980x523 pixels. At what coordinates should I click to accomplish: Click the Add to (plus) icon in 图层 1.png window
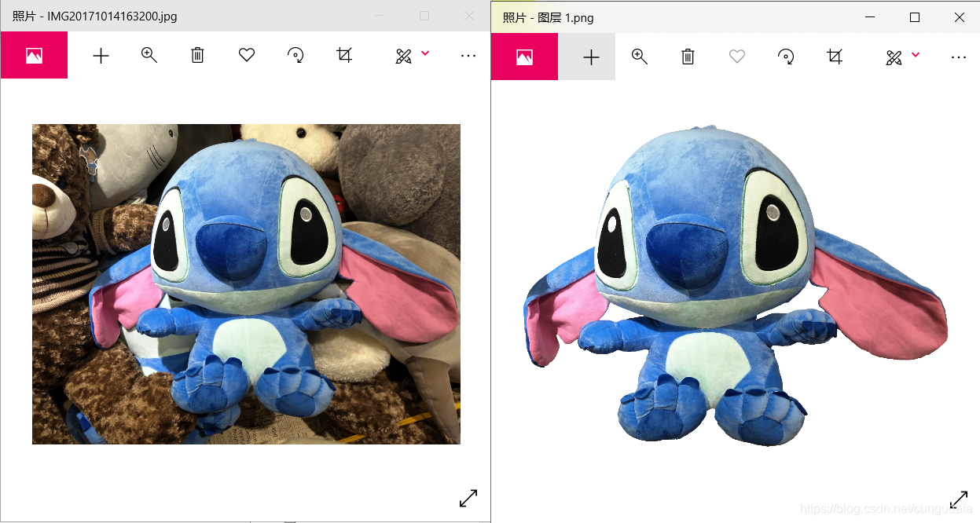point(591,57)
